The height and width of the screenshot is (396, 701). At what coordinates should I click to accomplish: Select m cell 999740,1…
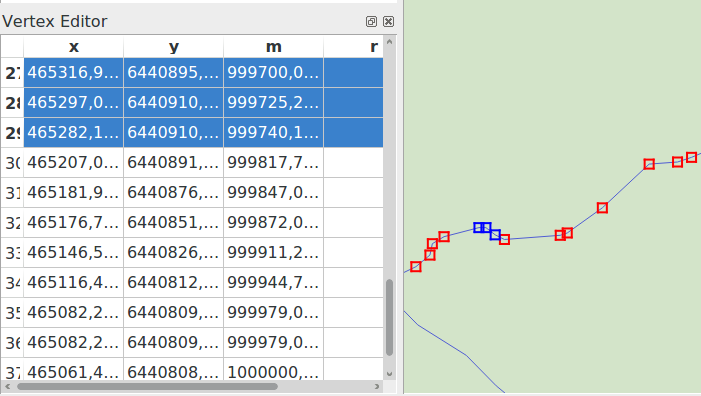pos(273,132)
